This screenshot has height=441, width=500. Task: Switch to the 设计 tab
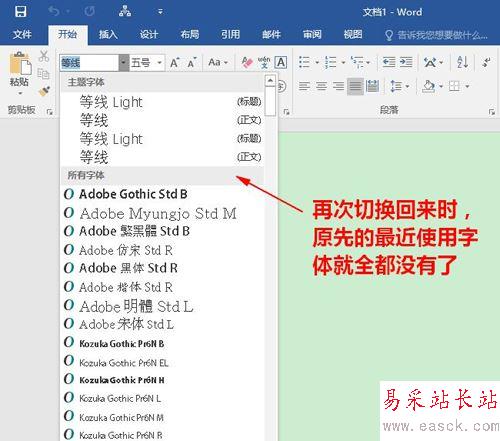pos(149,34)
